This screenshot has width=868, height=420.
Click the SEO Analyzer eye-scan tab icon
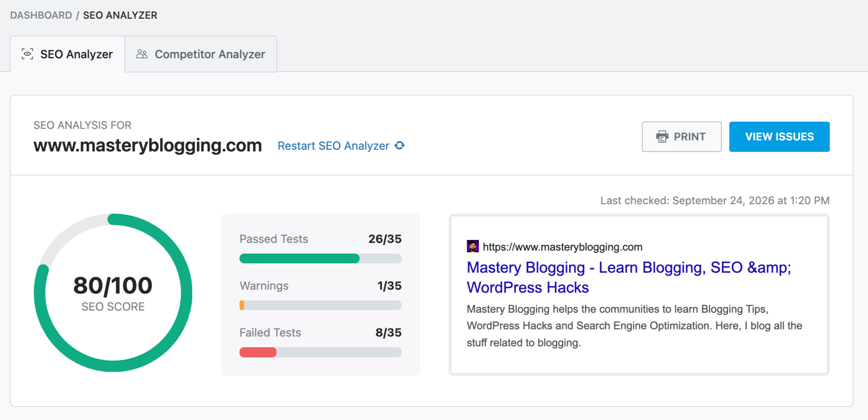[x=27, y=54]
